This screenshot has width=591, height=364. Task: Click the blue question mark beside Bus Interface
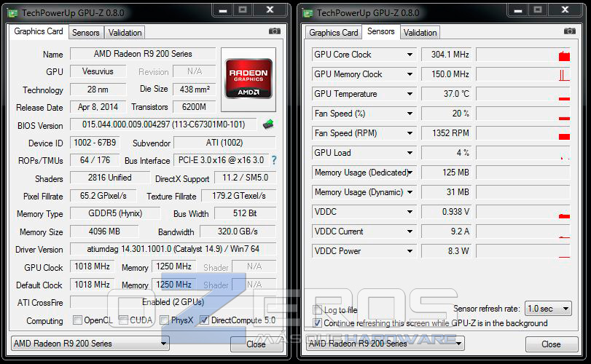[x=274, y=160]
